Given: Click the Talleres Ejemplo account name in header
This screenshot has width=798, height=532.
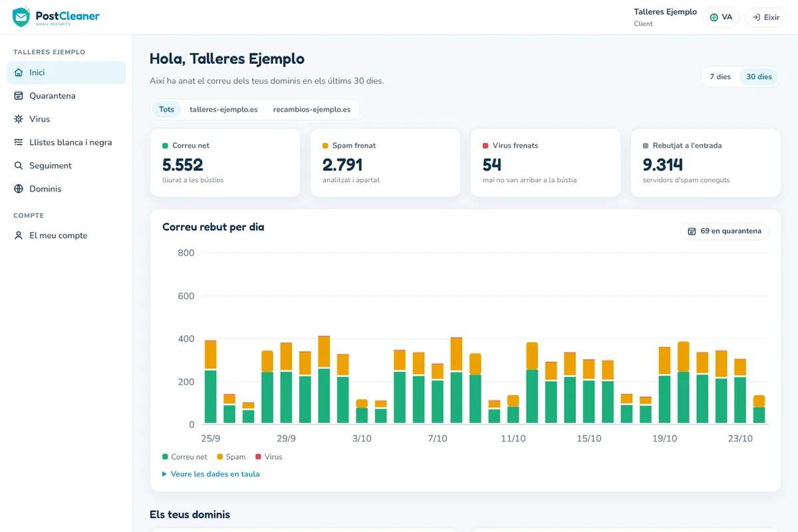Looking at the screenshot, I should (665, 12).
